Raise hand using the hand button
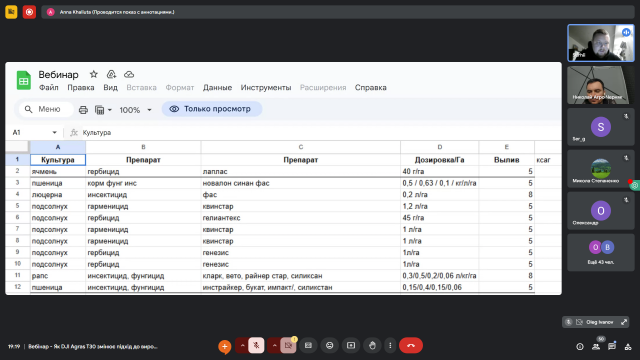640x360 pixels. [372, 346]
